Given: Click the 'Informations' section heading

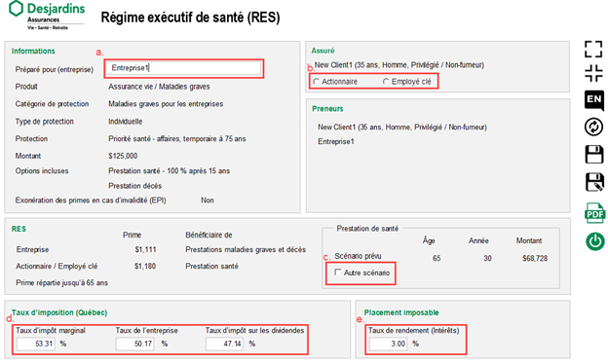Looking at the screenshot, I should 33,52.
